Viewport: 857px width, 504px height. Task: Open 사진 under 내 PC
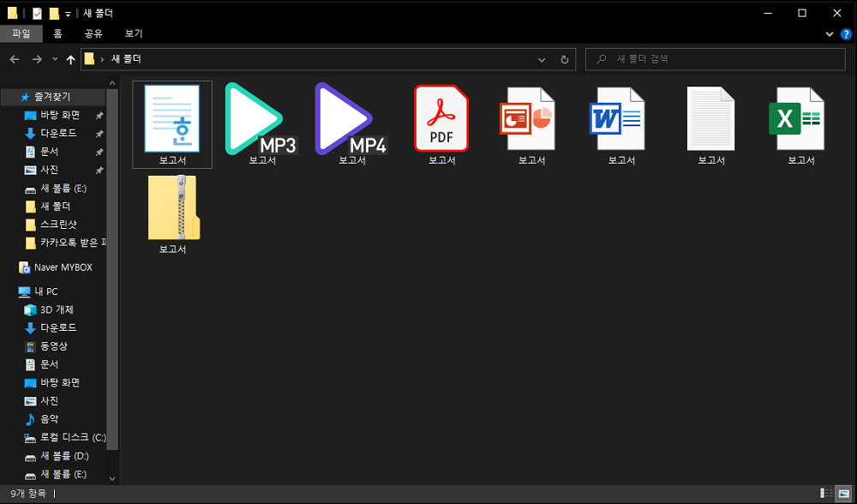point(49,400)
